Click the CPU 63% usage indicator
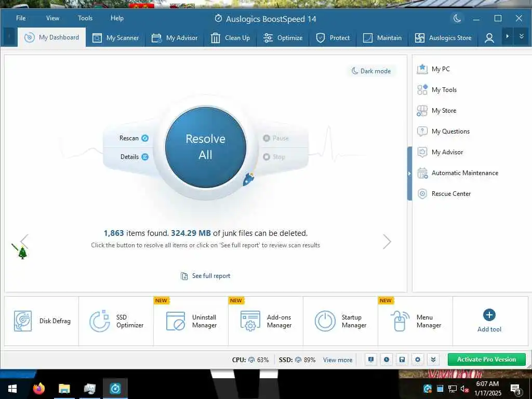Image resolution: width=532 pixels, height=399 pixels. pyautogui.click(x=250, y=360)
